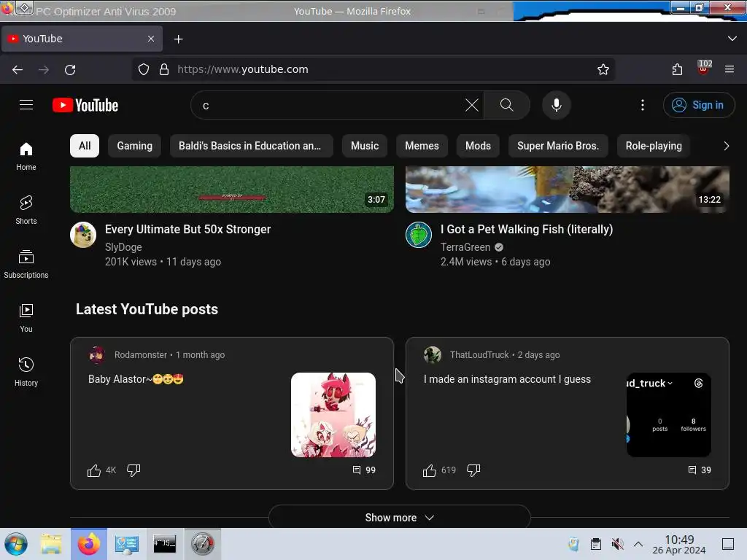Image resolution: width=747 pixels, height=560 pixels.
Task: Open Baby Alastor post image
Action: (x=333, y=415)
